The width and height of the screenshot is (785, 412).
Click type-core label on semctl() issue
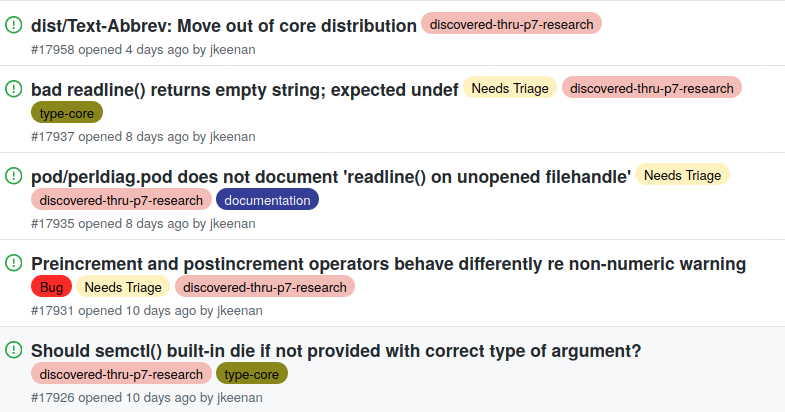click(x=251, y=375)
